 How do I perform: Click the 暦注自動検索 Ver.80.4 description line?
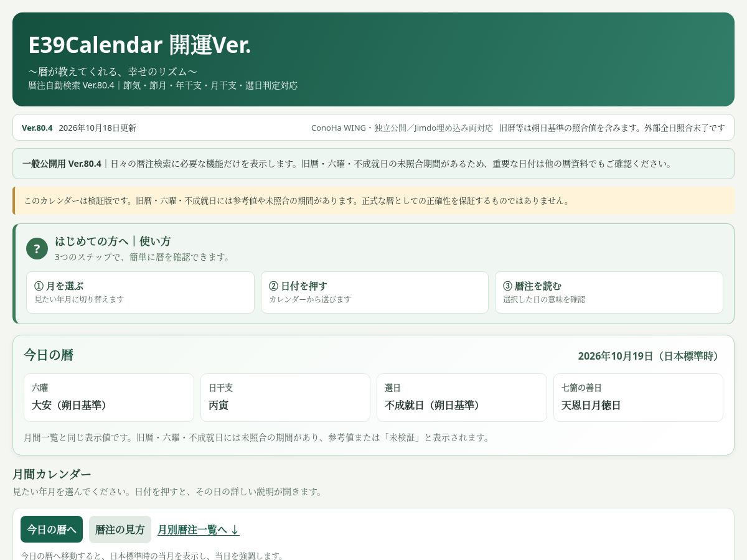pos(163,85)
